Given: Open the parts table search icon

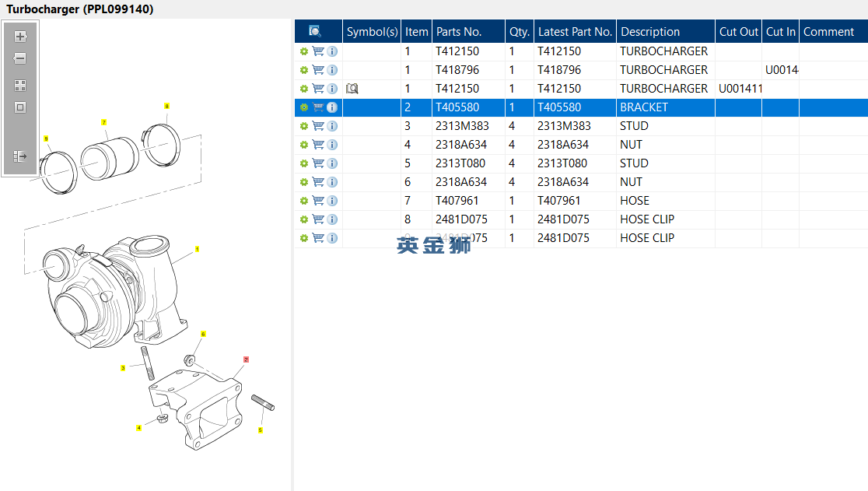Looking at the screenshot, I should pos(315,32).
